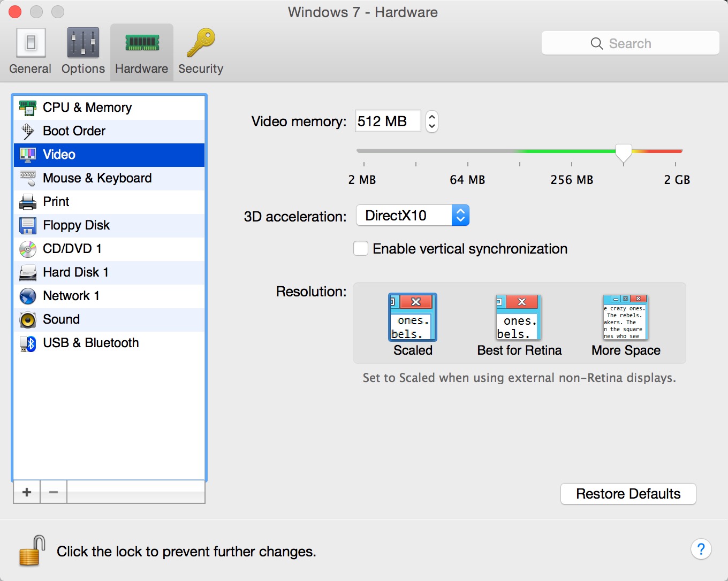Click the Network 1 globe icon

(x=28, y=296)
